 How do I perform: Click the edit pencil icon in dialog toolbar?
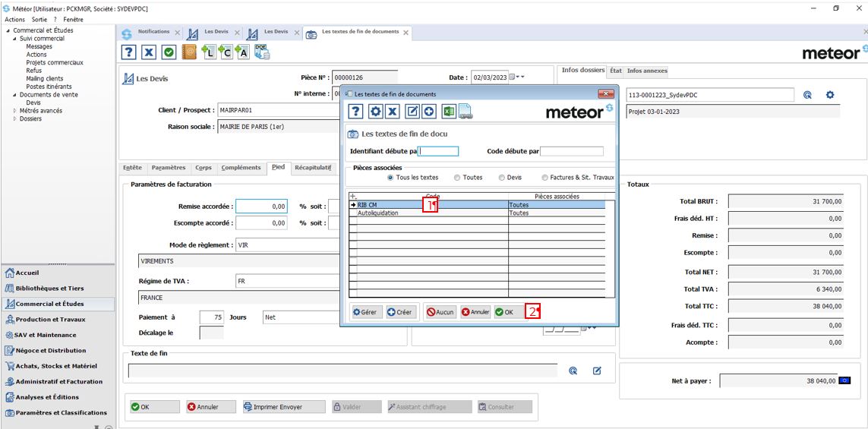coord(412,112)
